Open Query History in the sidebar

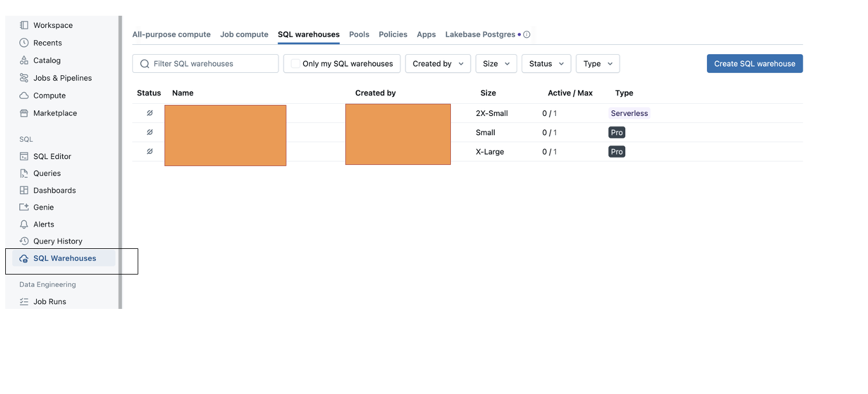57,241
